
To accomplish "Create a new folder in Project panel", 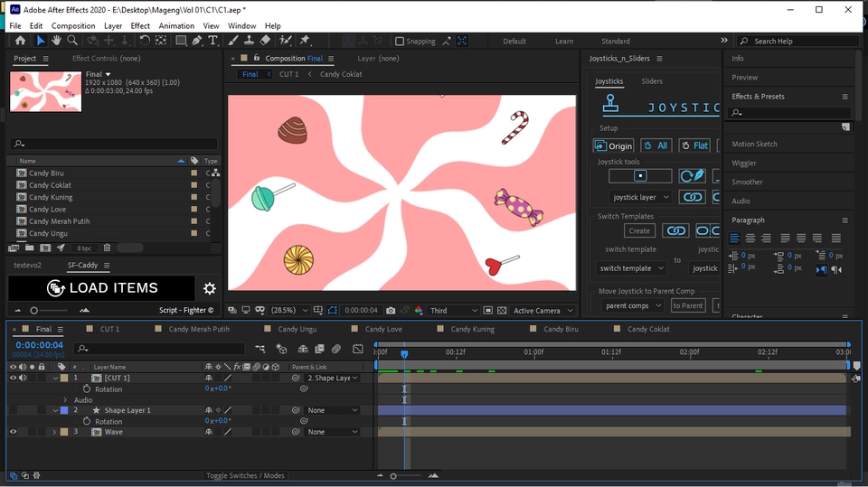I will click(29, 248).
